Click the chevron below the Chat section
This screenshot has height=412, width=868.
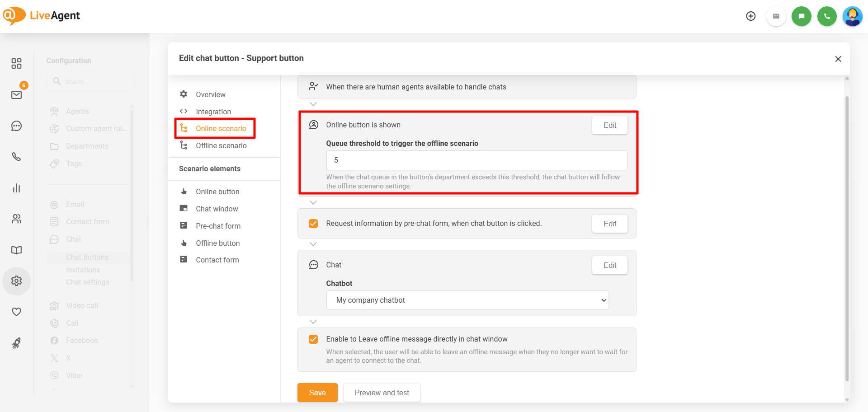(x=313, y=322)
